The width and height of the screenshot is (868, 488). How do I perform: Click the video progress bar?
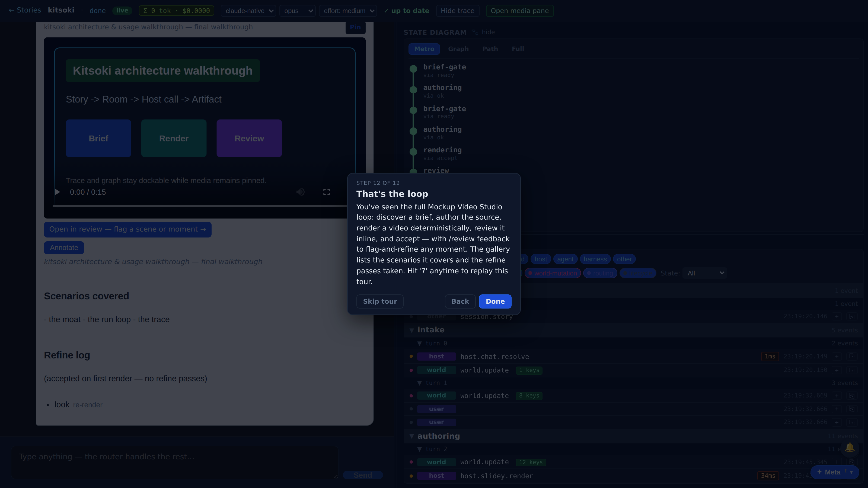[x=200, y=206]
